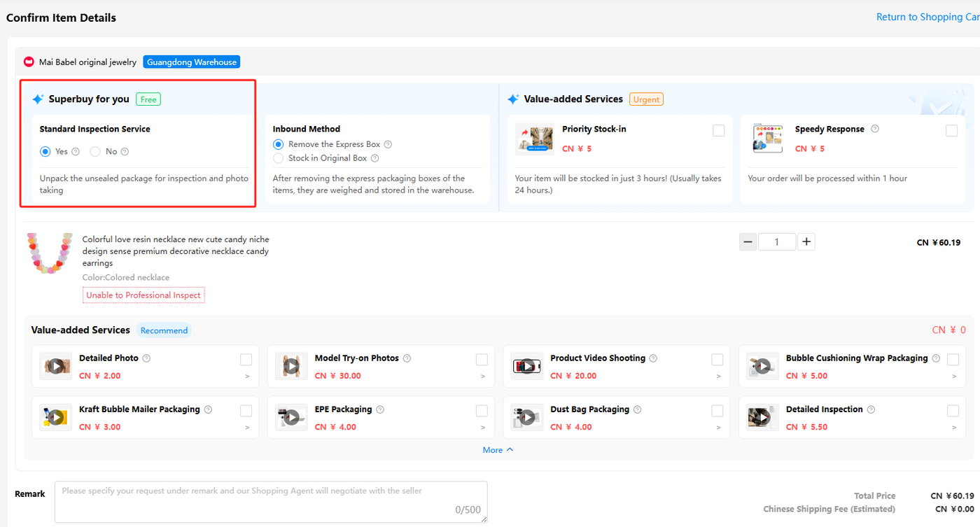Click help icon beside Detailed Inspection
This screenshot has width=980, height=527.
coord(871,409)
